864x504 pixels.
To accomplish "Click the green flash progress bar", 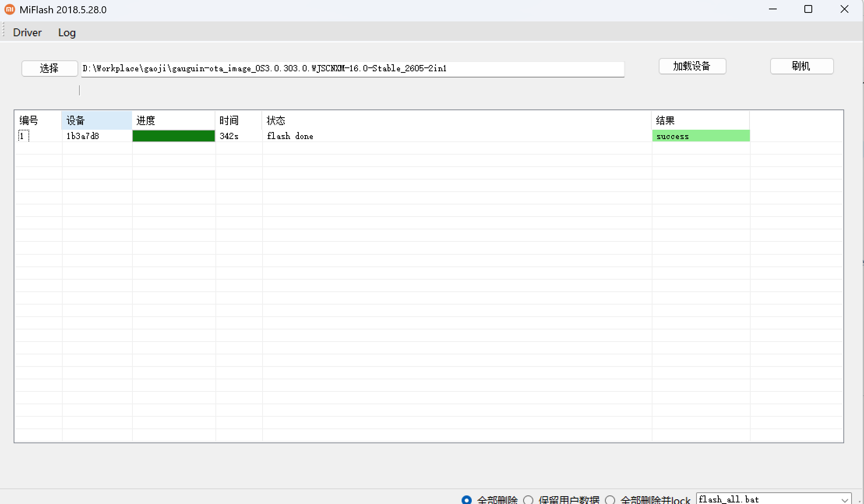I will (174, 136).
